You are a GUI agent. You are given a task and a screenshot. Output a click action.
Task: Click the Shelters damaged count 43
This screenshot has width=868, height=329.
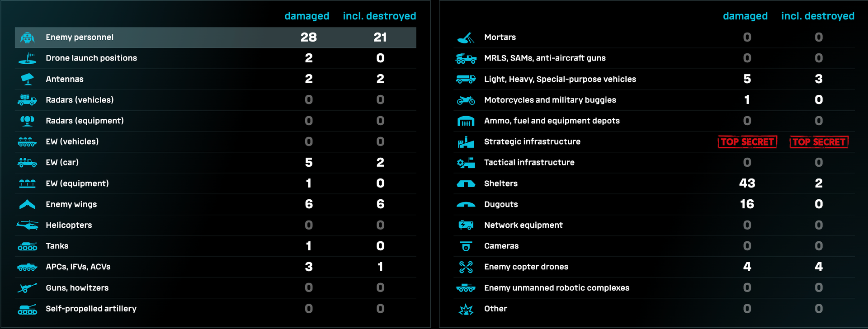pyautogui.click(x=747, y=183)
